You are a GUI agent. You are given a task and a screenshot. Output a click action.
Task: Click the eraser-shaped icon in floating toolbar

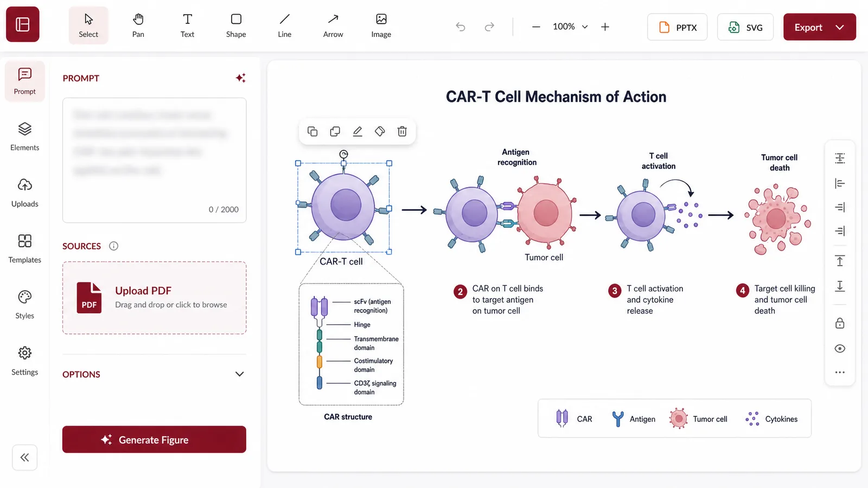tap(380, 131)
